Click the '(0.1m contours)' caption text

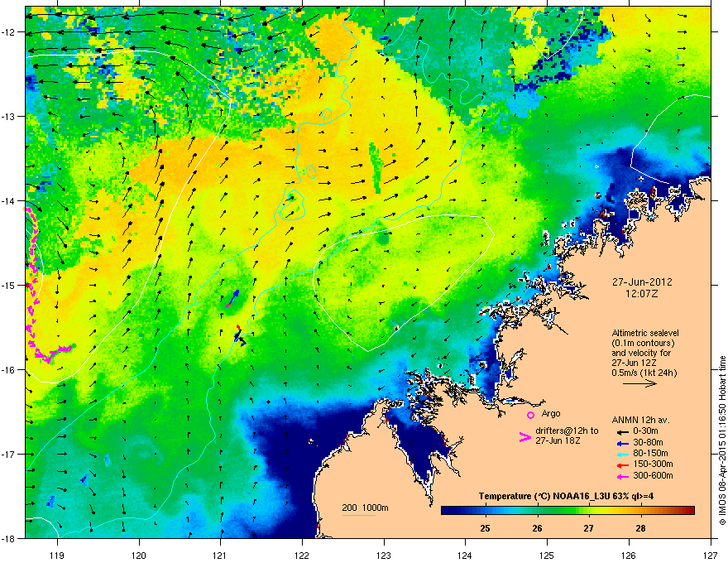(x=643, y=343)
